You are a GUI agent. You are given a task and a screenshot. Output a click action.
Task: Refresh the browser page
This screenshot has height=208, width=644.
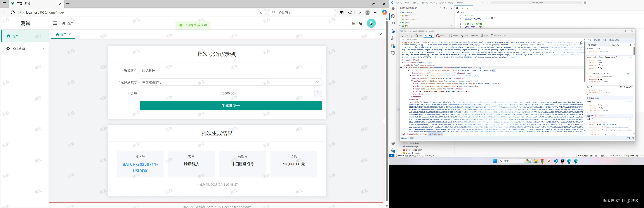click(x=13, y=12)
